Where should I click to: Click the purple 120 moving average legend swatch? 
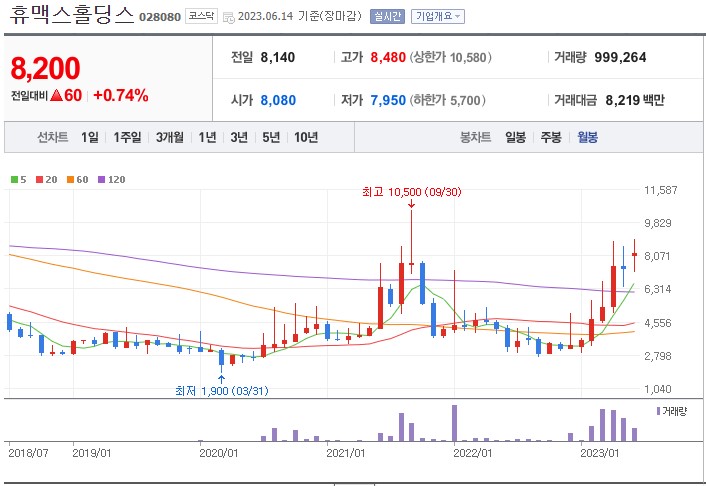point(102,180)
